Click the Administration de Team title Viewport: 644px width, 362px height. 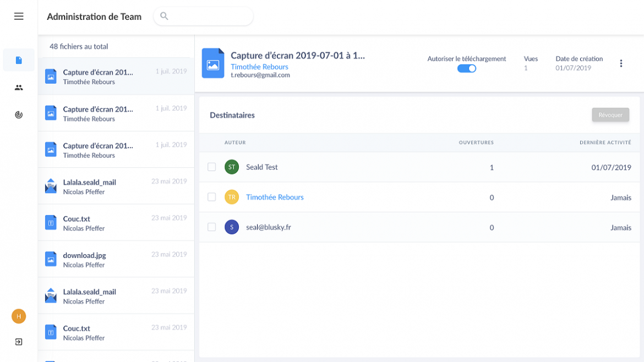94,17
